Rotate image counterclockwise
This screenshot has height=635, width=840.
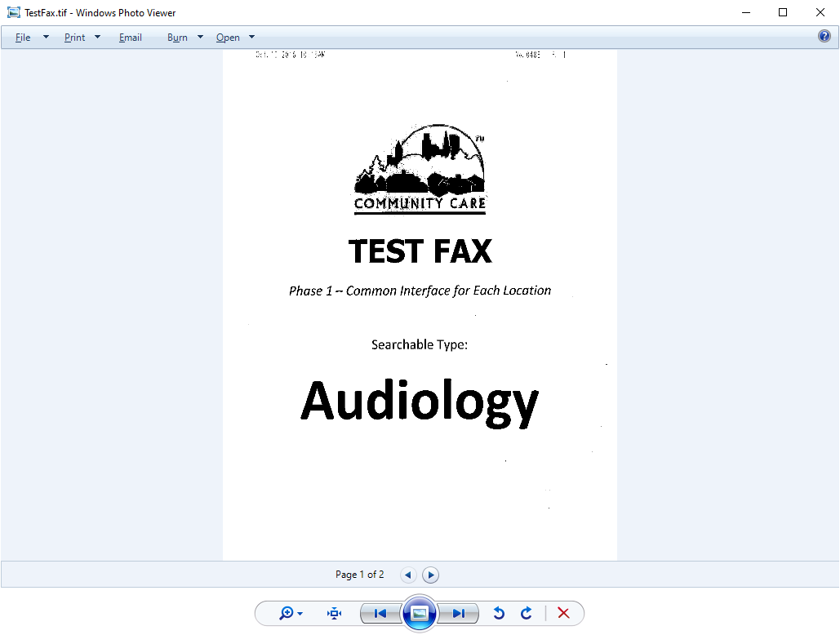(499, 613)
